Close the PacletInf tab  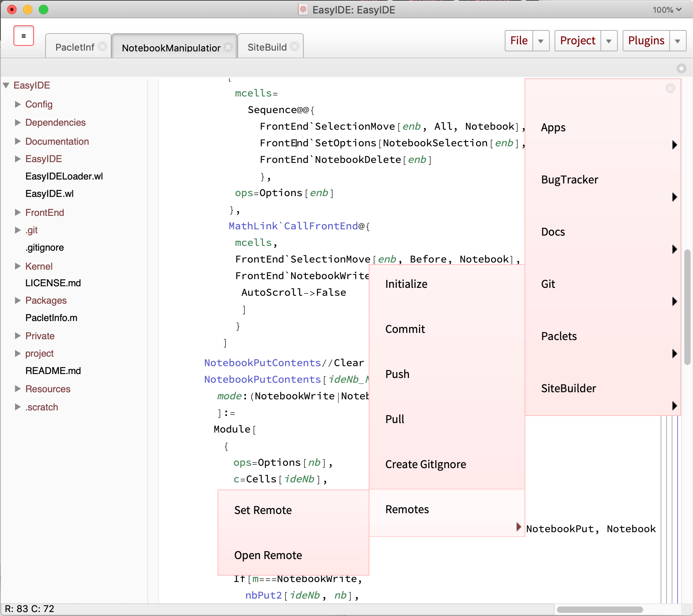(102, 47)
